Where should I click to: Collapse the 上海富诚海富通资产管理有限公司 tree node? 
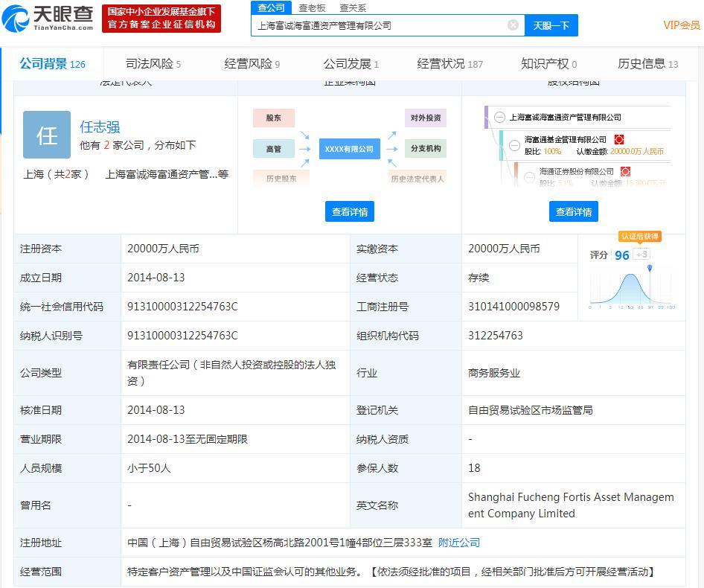[499, 118]
